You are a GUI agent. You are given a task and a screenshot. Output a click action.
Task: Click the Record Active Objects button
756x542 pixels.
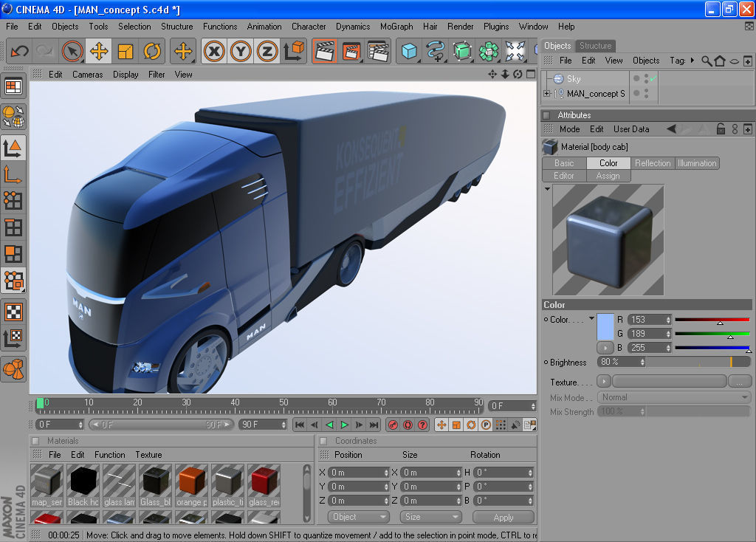[393, 425]
